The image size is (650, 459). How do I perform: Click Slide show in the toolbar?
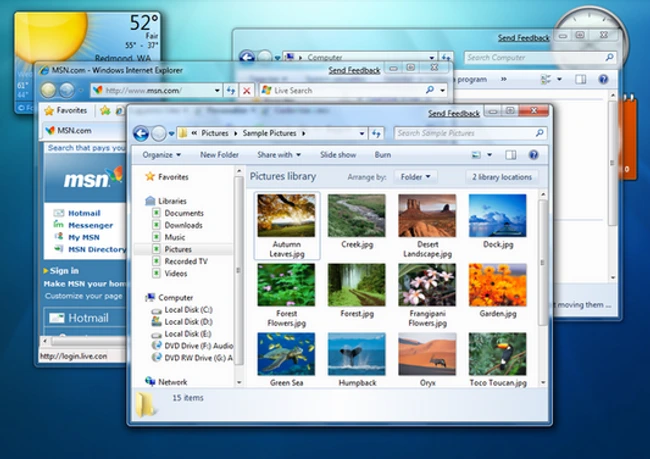338,155
